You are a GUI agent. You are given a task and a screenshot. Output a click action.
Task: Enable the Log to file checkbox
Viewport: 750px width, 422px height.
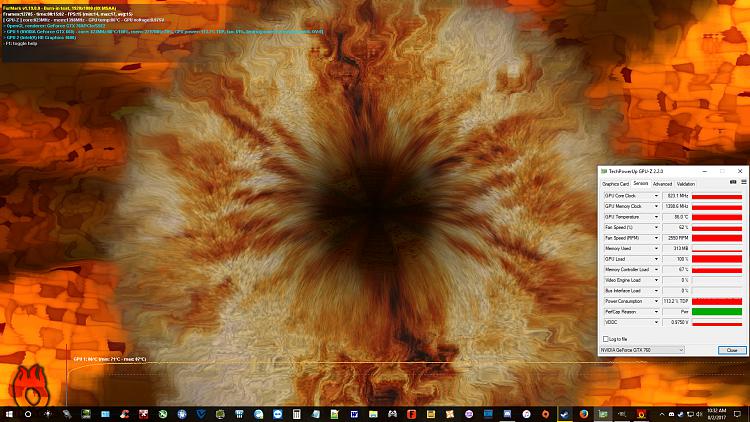point(606,339)
